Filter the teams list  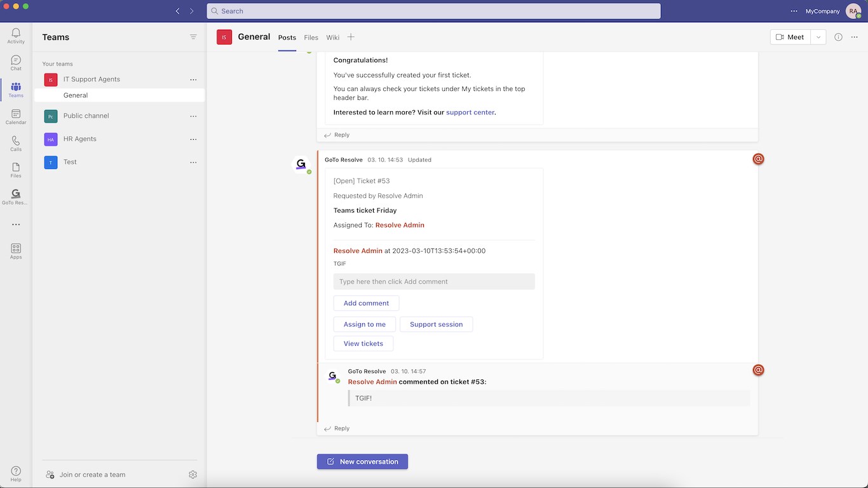(x=193, y=37)
